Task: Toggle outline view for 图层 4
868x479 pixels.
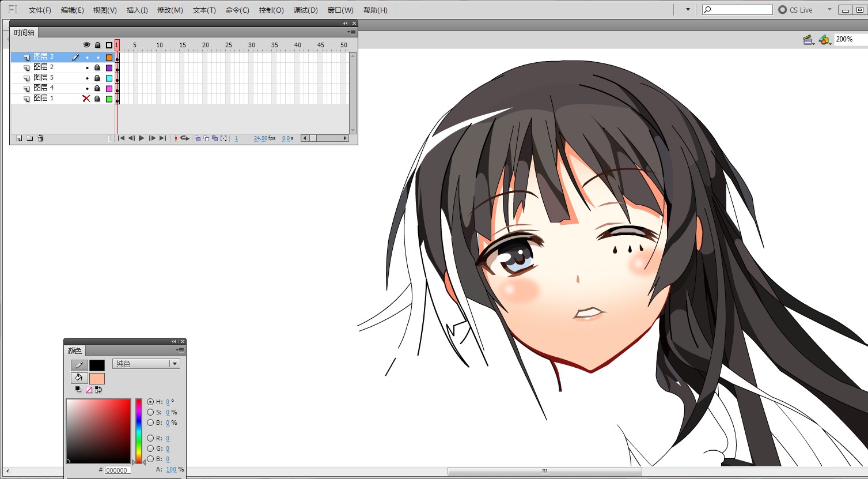Action: pos(109,88)
